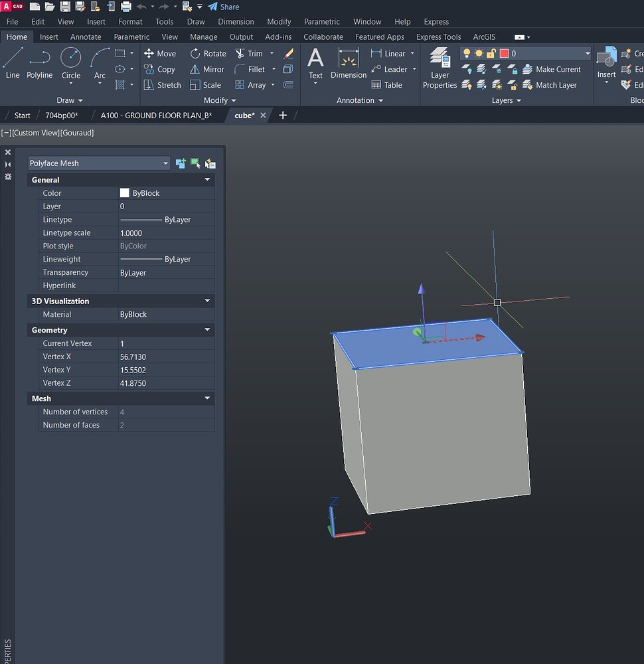Switch to the A100 - GROUND FLOOR PLAN_B tab
Viewport: 644px width, 664px height.
[x=155, y=115]
